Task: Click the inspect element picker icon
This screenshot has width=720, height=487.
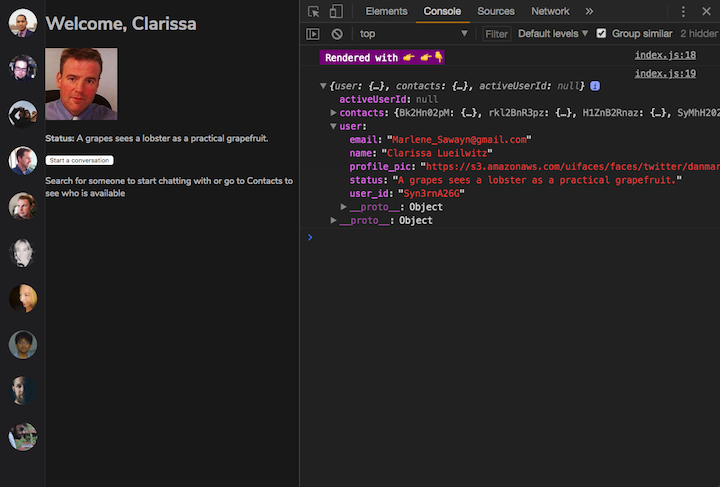Action: pyautogui.click(x=314, y=11)
